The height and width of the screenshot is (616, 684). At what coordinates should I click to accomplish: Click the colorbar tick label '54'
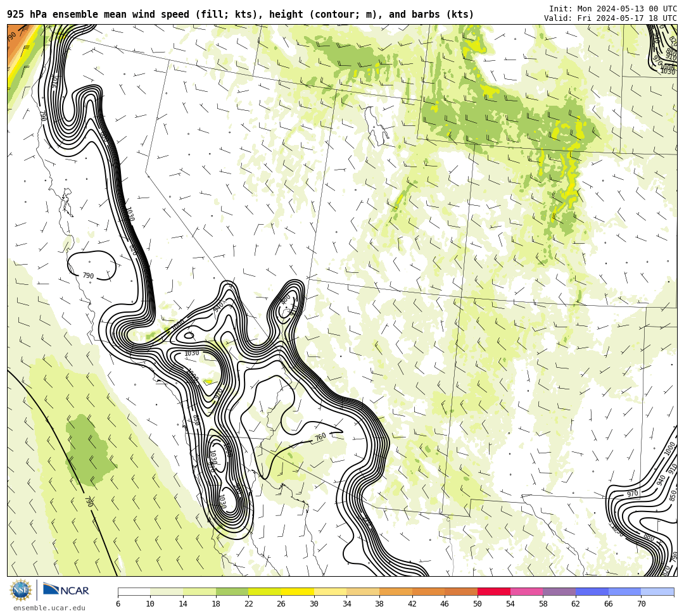[x=510, y=604]
